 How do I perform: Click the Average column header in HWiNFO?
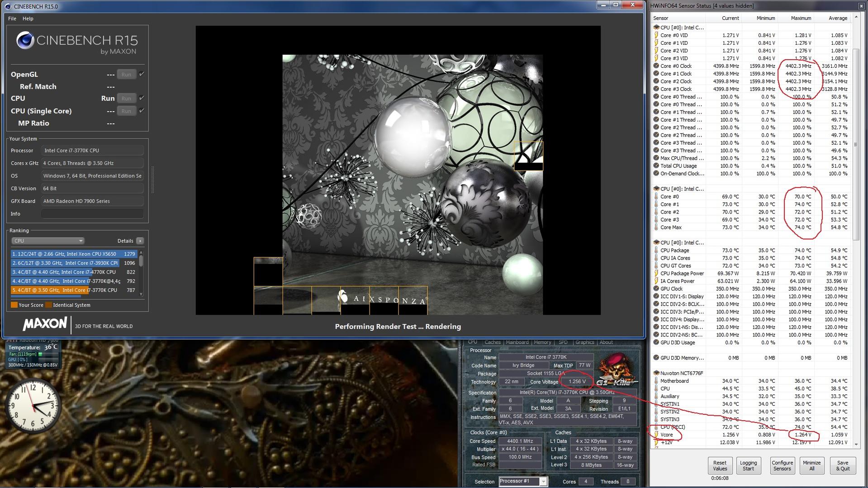click(832, 18)
